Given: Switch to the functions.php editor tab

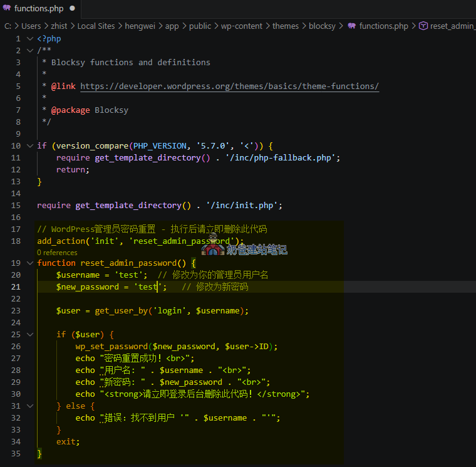Looking at the screenshot, I should point(39,9).
